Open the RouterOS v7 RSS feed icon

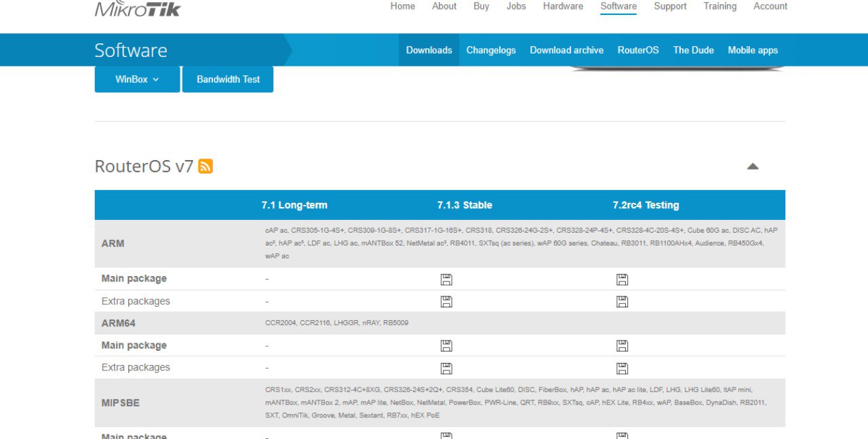(205, 166)
